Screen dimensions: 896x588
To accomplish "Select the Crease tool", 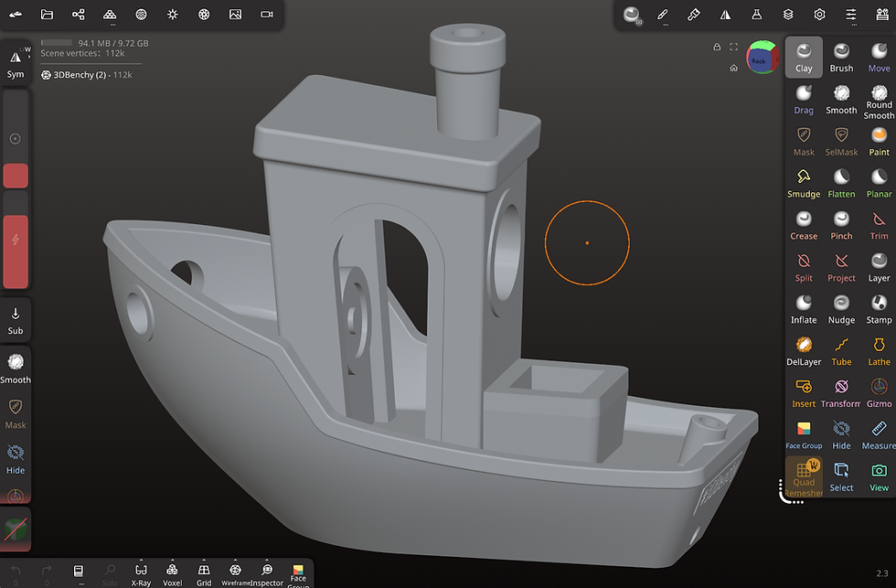I will (804, 225).
